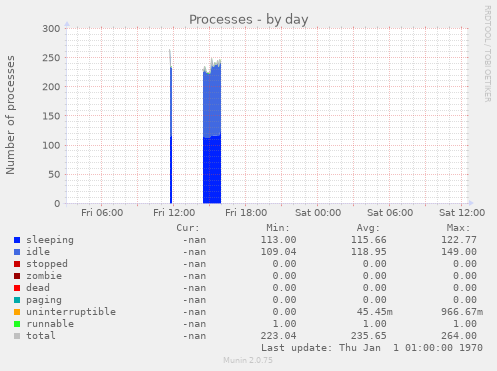Click the 'Fri 06:00' x-axis label
The width and height of the screenshot is (497, 371).
pyautogui.click(x=102, y=213)
